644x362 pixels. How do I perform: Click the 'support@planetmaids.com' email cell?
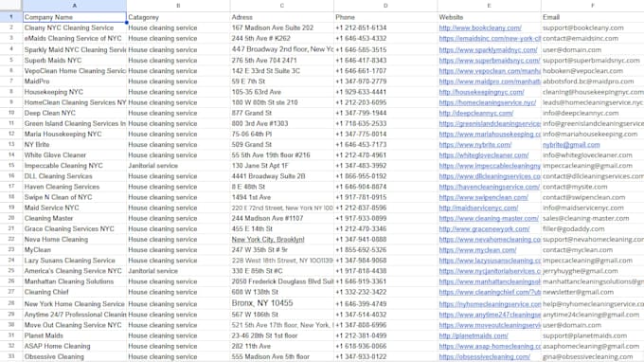[x=593, y=335]
